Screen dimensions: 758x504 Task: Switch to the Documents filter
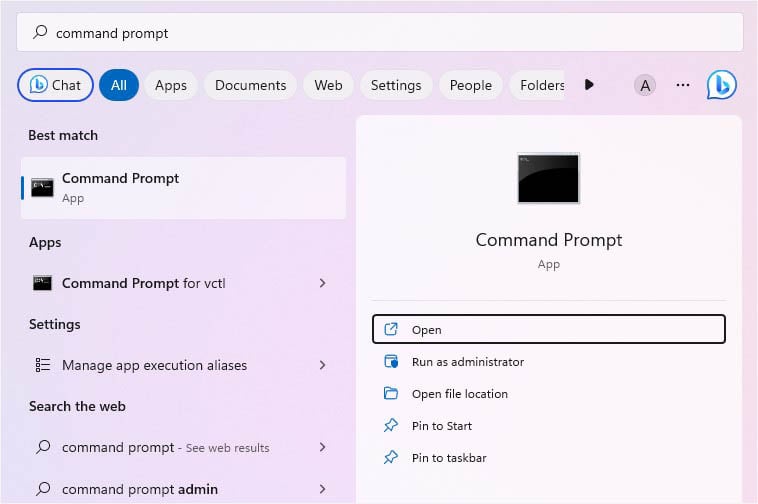pyautogui.click(x=250, y=85)
